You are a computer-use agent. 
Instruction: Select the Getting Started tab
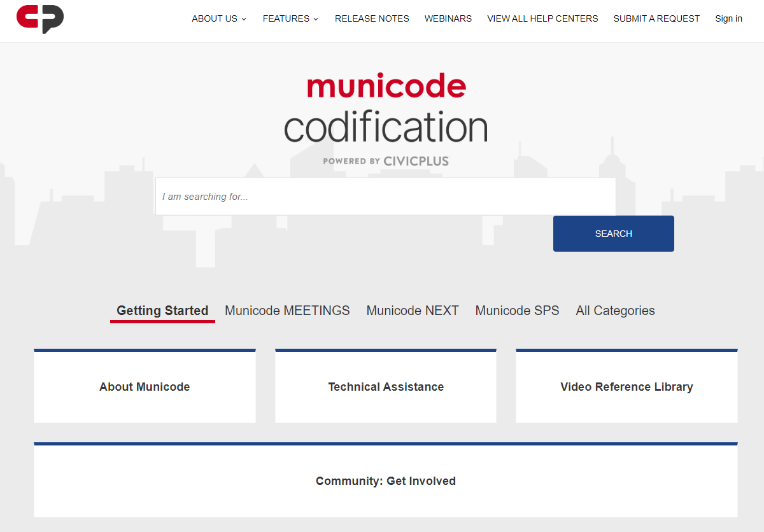162,311
